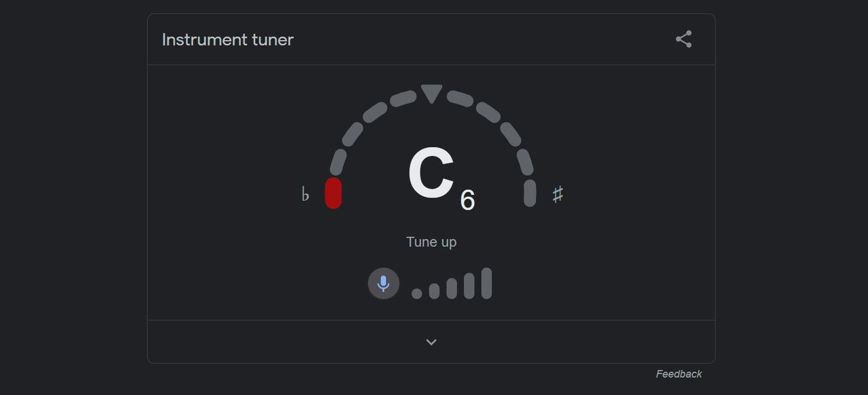Click the sharp symbol icon
The width and height of the screenshot is (868, 395).
[x=557, y=195]
